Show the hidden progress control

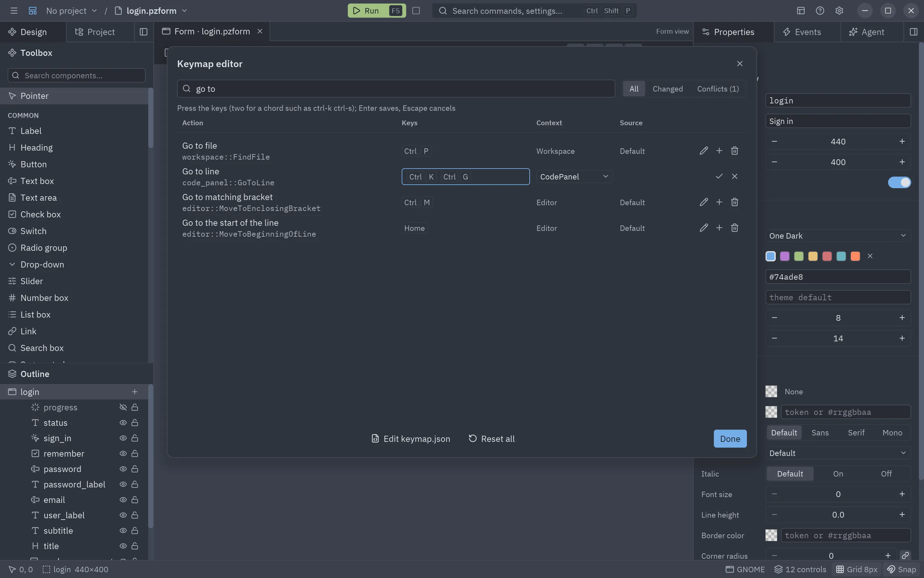(x=123, y=407)
